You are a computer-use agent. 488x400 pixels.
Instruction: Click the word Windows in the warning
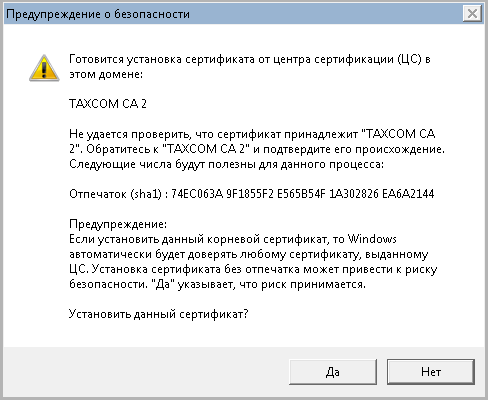tap(372, 239)
